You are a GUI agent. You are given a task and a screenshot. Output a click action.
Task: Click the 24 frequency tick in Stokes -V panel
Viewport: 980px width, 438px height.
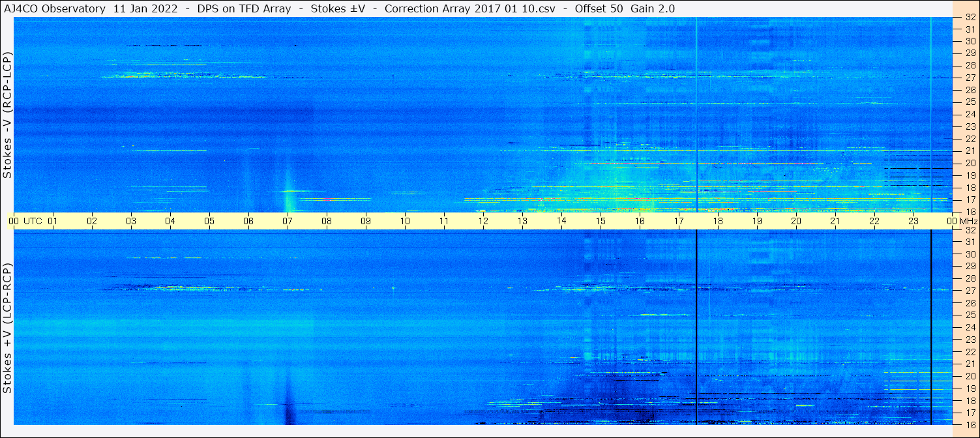click(x=970, y=114)
